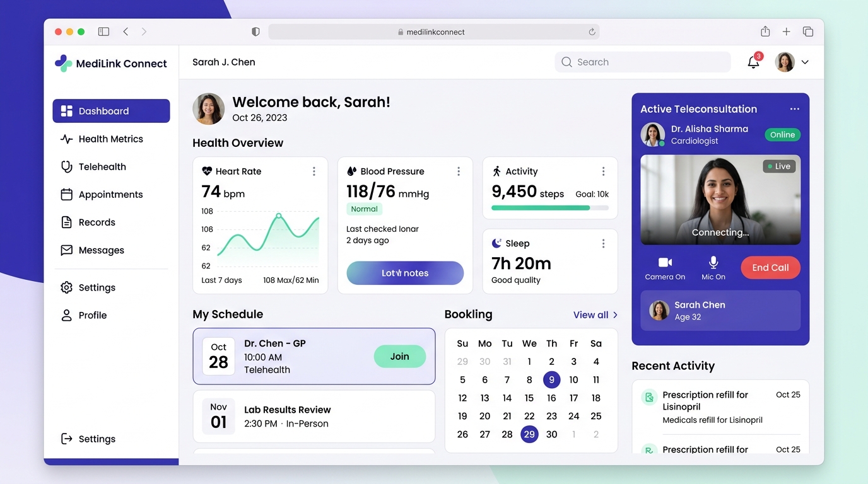Open the Dashboard sidebar item
This screenshot has width=868, height=484.
[x=111, y=111]
